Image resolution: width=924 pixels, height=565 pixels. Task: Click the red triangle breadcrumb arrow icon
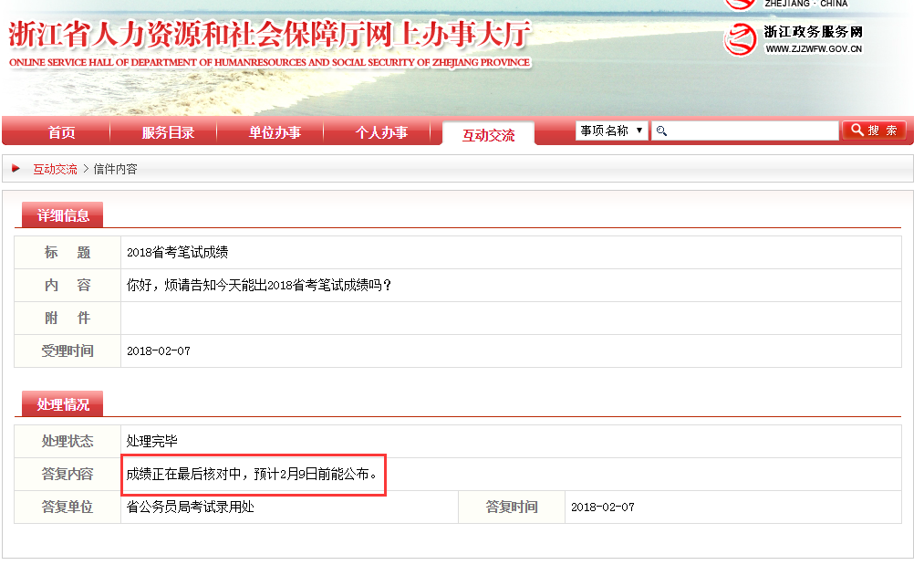16,169
